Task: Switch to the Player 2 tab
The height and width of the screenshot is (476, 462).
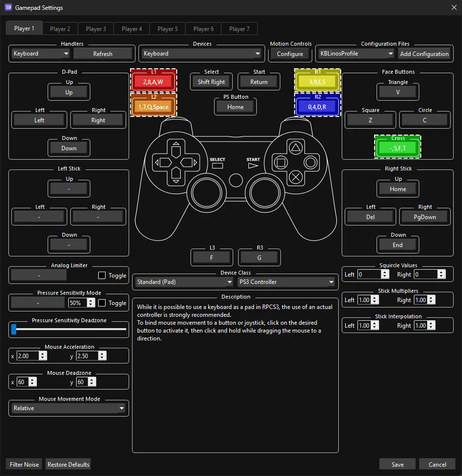Action: (60, 29)
